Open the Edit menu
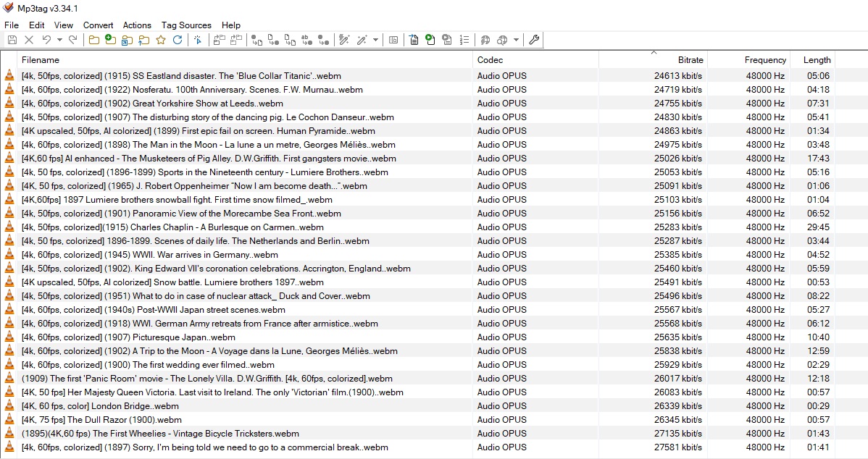This screenshot has height=459, width=868. pos(36,25)
